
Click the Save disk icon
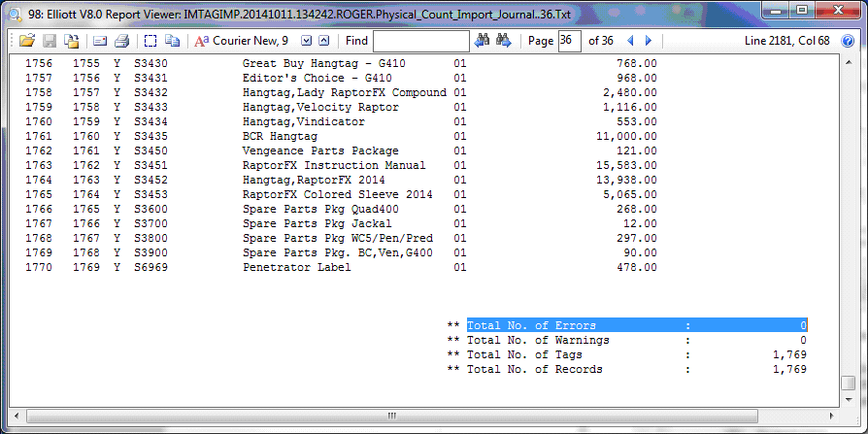click(x=50, y=41)
